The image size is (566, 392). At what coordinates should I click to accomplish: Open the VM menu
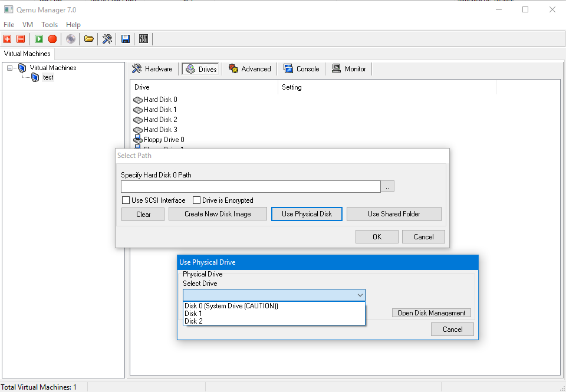pyautogui.click(x=28, y=25)
